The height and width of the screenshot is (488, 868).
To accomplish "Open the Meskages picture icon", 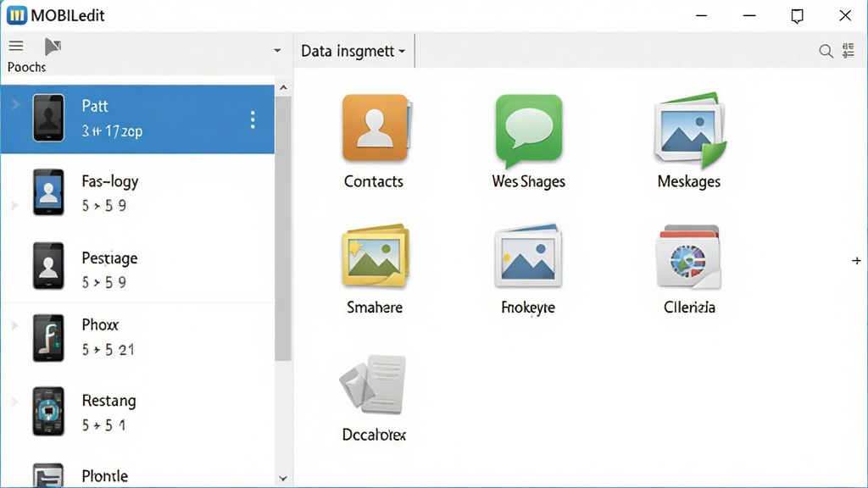I will 690,130.
